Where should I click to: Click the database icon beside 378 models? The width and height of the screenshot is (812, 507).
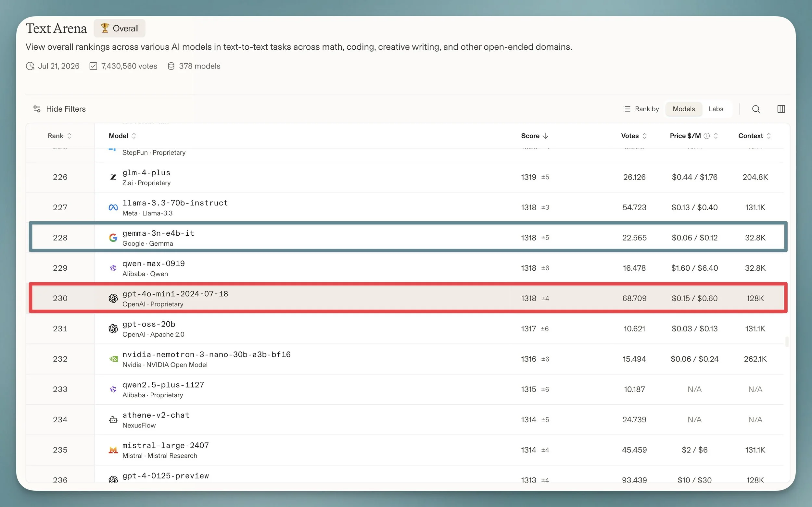171,66
